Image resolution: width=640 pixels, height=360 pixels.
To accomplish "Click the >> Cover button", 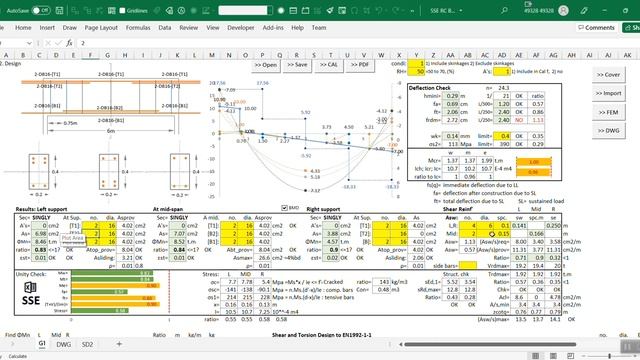I will point(608,75).
